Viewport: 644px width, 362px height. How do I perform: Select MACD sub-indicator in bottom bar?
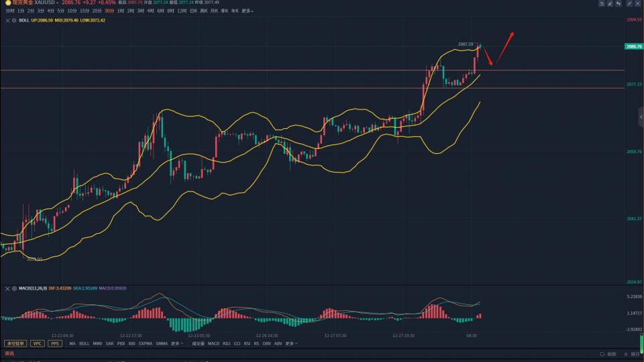coord(213,343)
